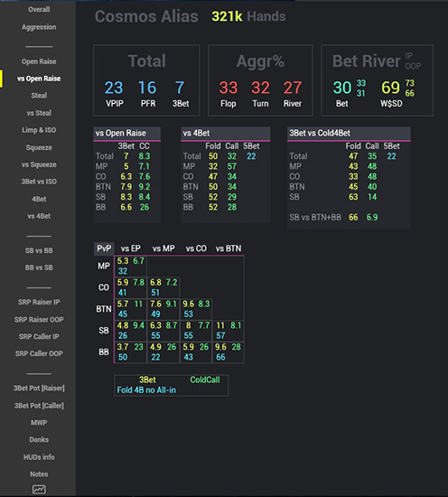
Task: Select the vs Open Raise sidebar entry
Action: coord(39,79)
